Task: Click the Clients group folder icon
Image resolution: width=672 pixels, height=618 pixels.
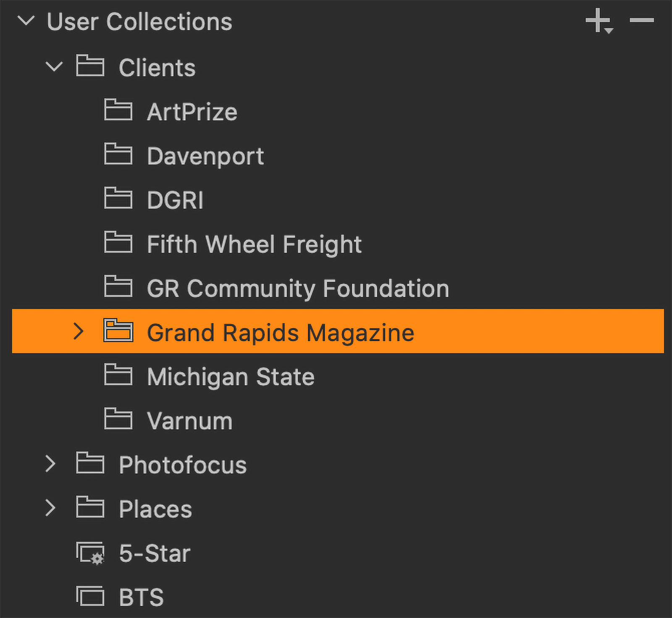Action: [90, 66]
